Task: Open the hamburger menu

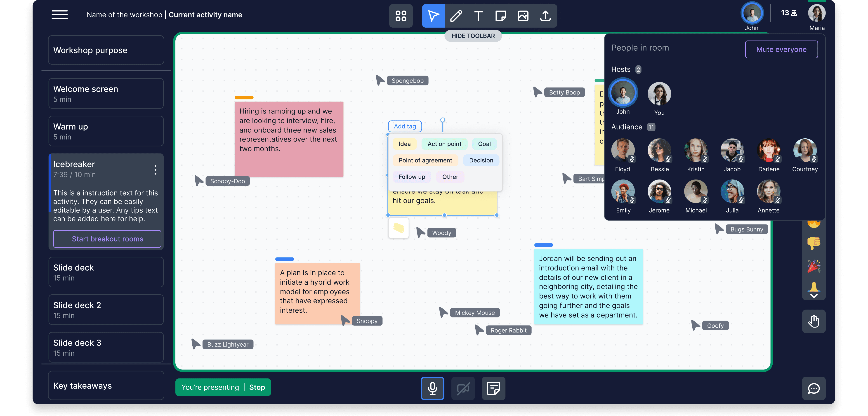Action: [59, 15]
